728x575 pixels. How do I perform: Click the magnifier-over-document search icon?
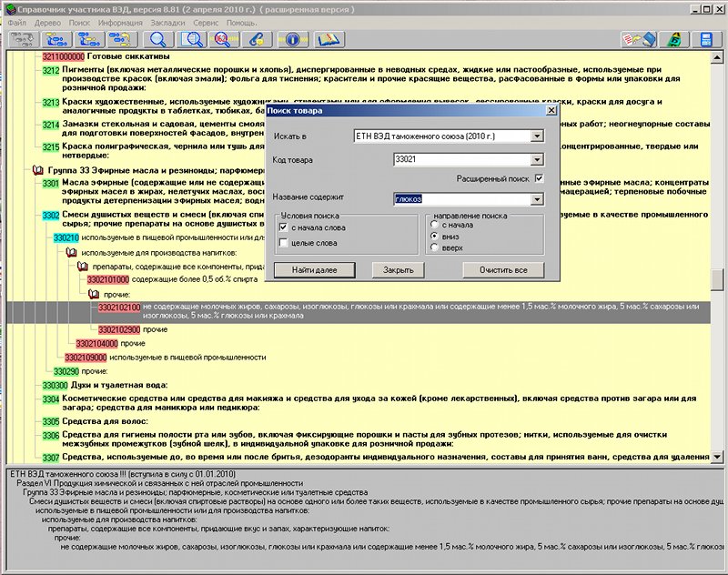192,40
